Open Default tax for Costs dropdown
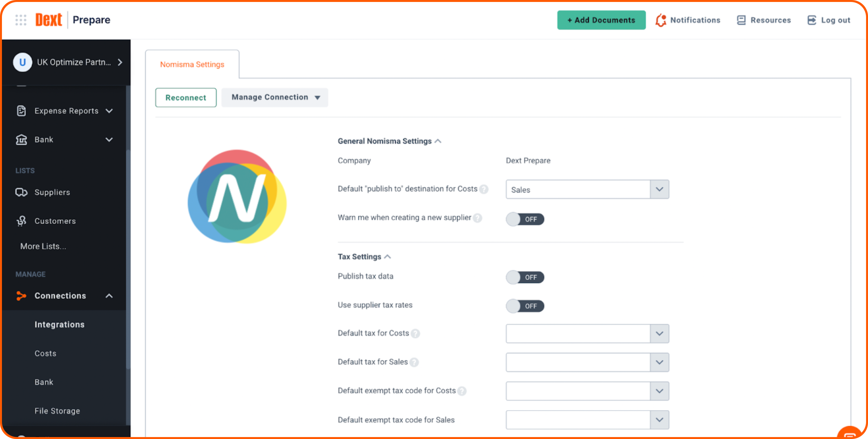Screen dimensions: 868x439 pos(587,334)
